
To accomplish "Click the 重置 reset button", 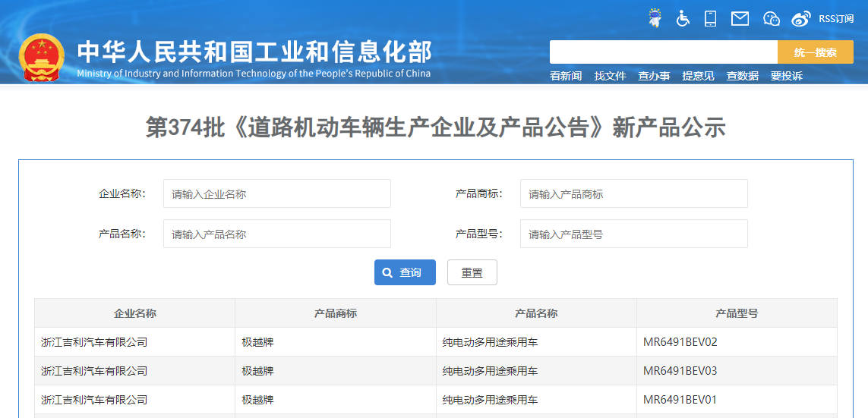I will pyautogui.click(x=472, y=272).
